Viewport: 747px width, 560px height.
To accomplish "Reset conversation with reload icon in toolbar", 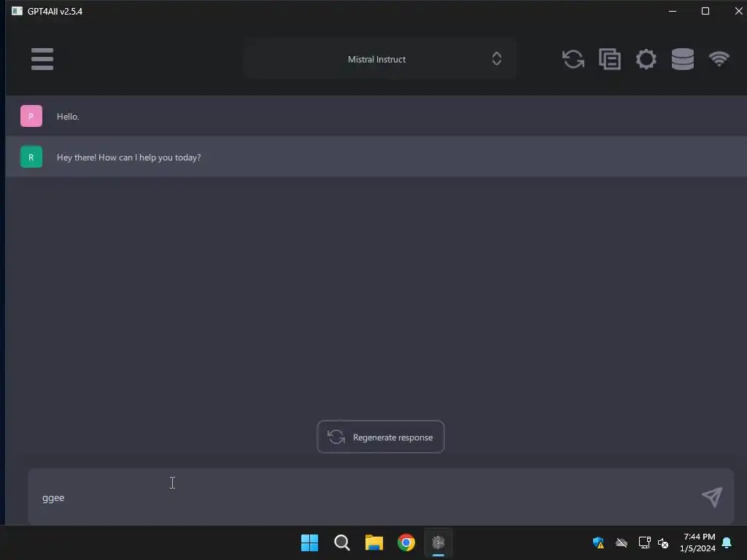I will tap(573, 59).
